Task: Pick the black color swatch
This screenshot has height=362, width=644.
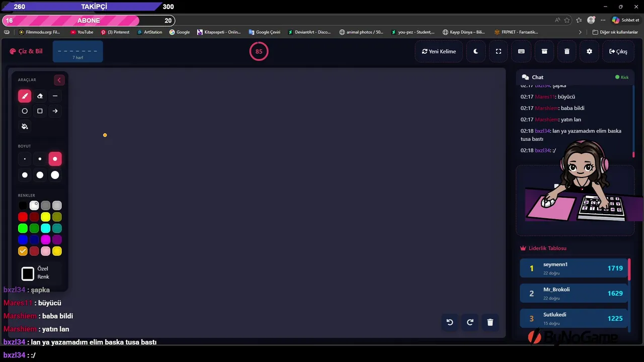Action: (x=23, y=206)
